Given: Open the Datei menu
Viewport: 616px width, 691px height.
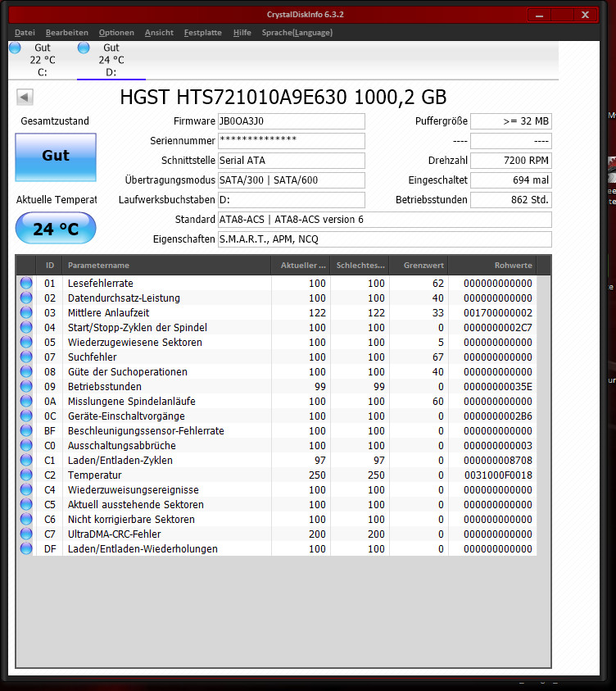Looking at the screenshot, I should (x=25, y=33).
